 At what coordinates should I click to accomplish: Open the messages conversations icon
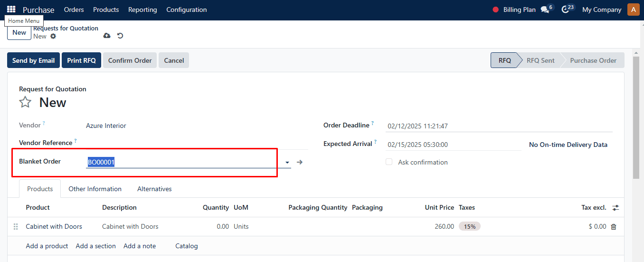545,10
